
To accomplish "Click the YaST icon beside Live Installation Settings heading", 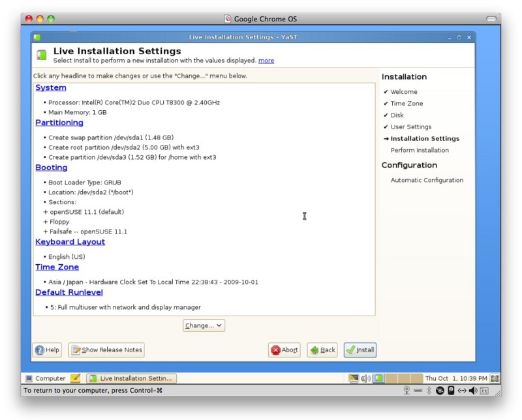I will [x=42, y=55].
